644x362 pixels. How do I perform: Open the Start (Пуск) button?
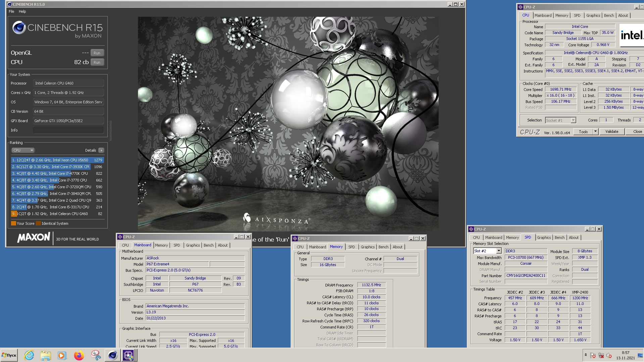[x=9, y=355]
